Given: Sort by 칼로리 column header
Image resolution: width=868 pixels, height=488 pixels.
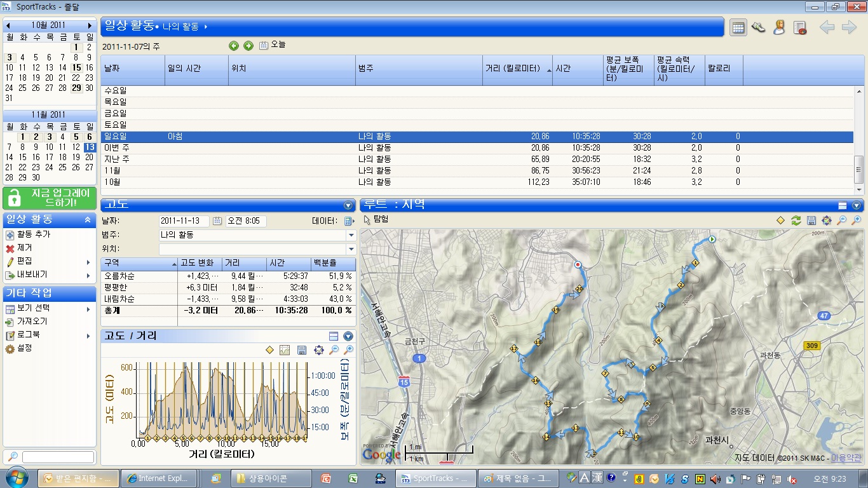Looking at the screenshot, I should 724,70.
